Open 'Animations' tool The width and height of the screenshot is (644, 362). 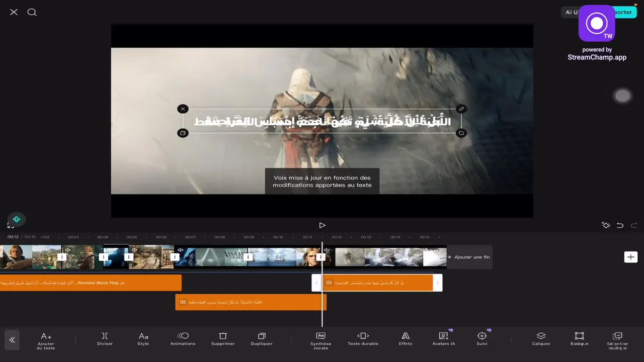pyautogui.click(x=183, y=339)
